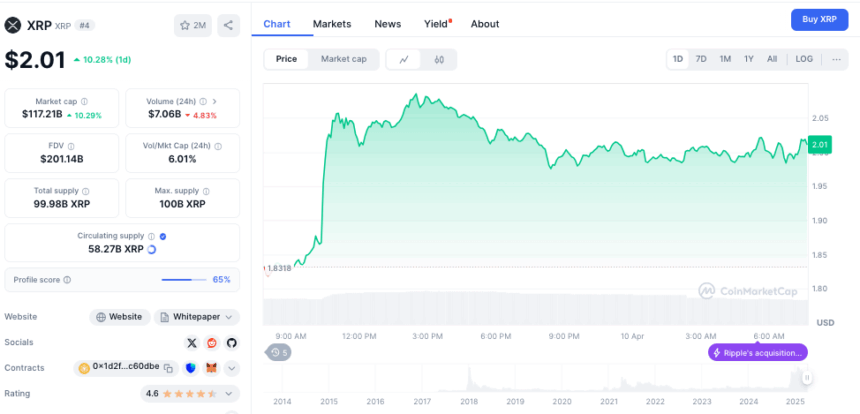
Task: Click the 58.27B XRP circulating supply value
Action: click(116, 249)
